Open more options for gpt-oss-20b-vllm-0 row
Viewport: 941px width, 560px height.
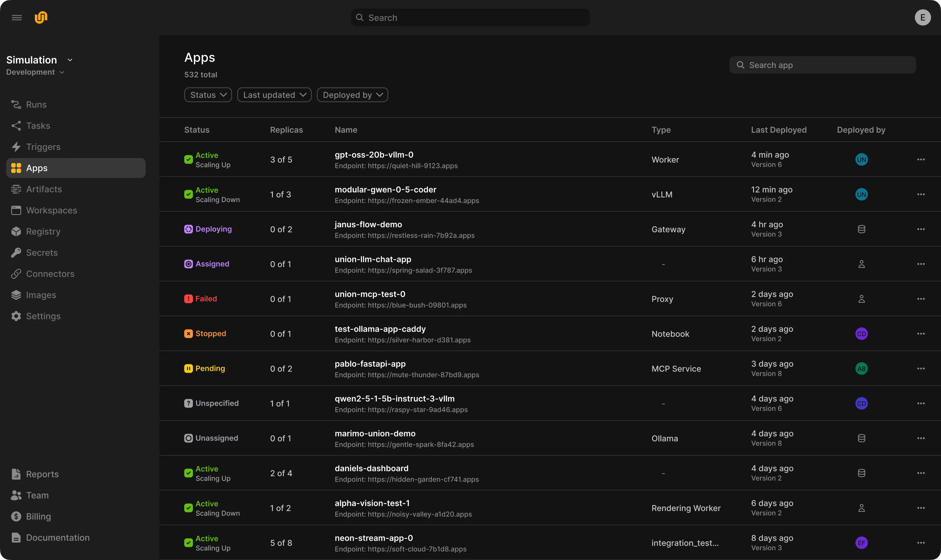tap(920, 160)
